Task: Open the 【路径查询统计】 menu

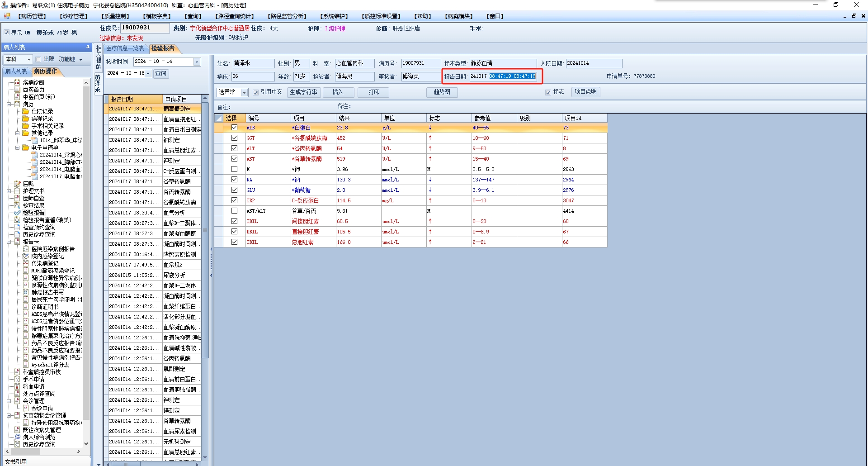Action: click(x=235, y=16)
